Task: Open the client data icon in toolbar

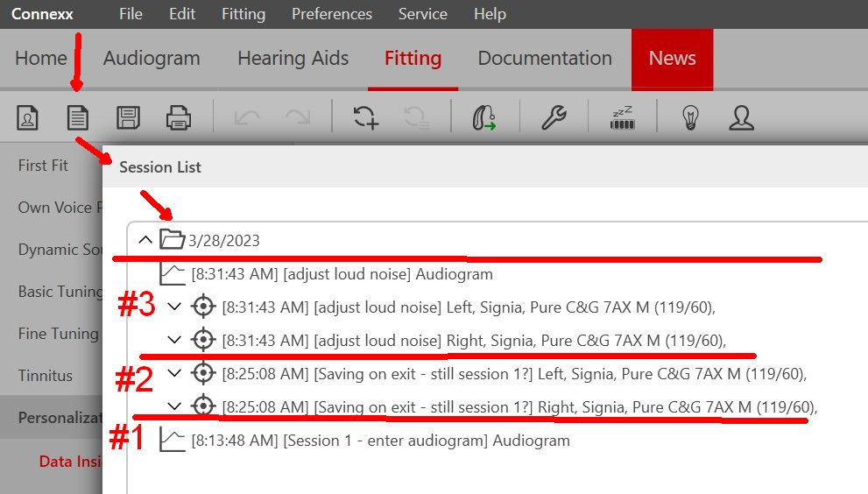Action: [28, 117]
